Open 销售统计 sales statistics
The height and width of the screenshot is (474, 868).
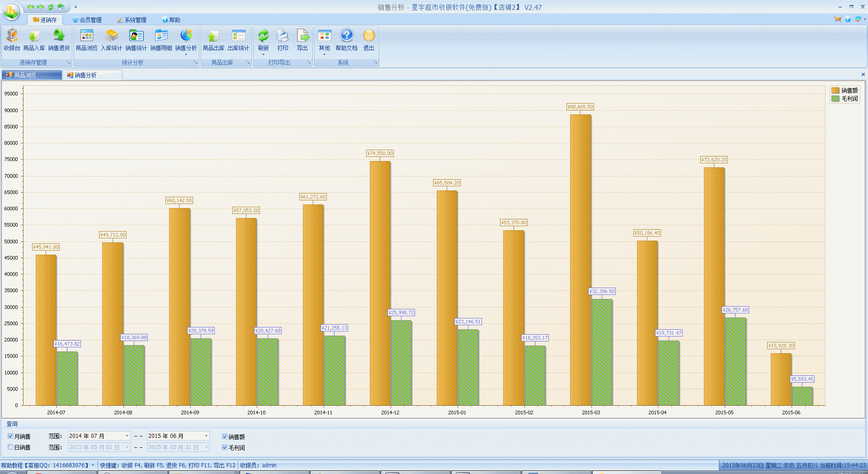point(136,40)
